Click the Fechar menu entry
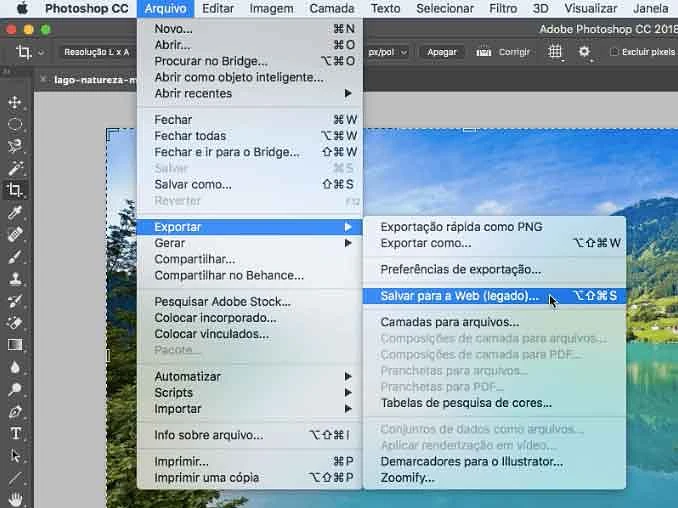 click(x=250, y=119)
